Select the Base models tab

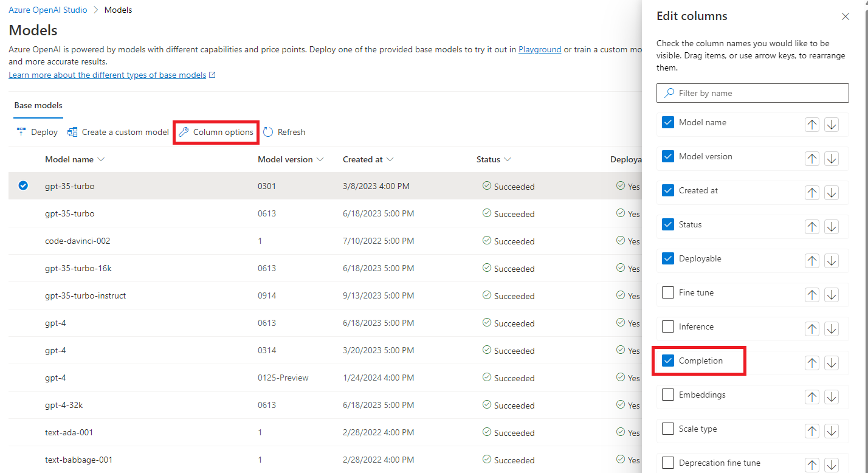point(38,105)
